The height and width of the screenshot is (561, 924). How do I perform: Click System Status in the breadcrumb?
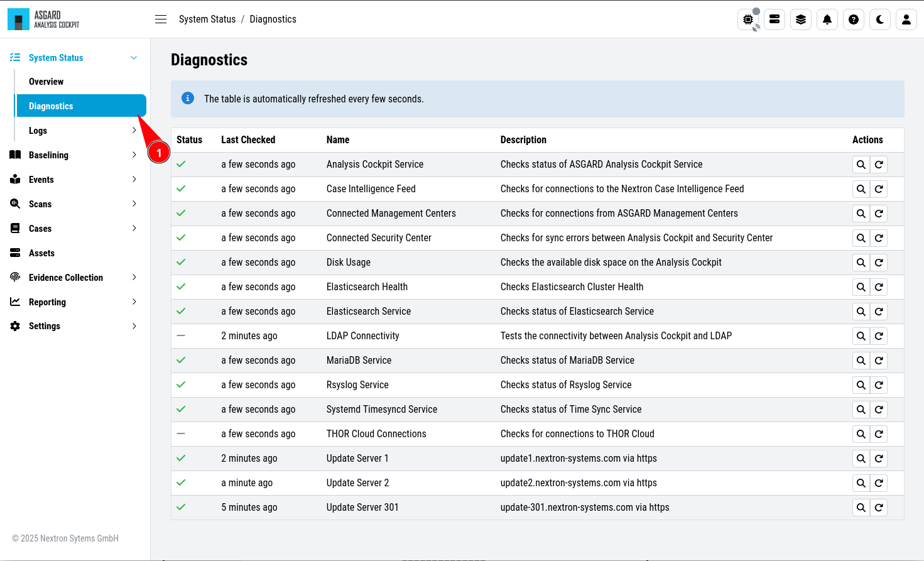click(x=207, y=19)
